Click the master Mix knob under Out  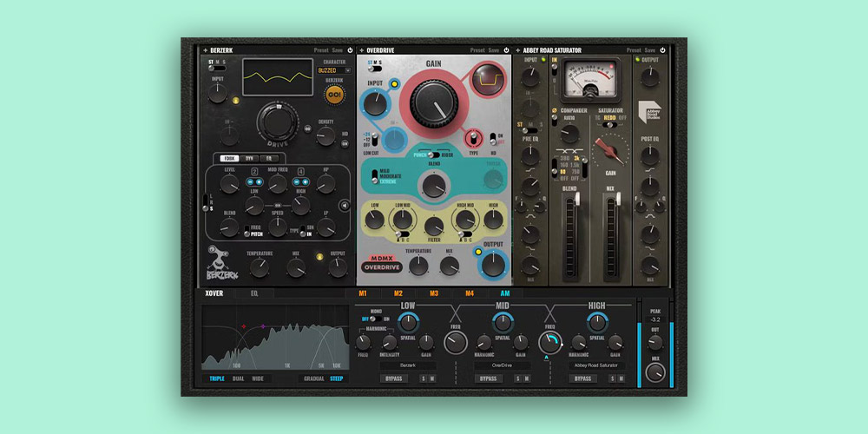coord(655,372)
